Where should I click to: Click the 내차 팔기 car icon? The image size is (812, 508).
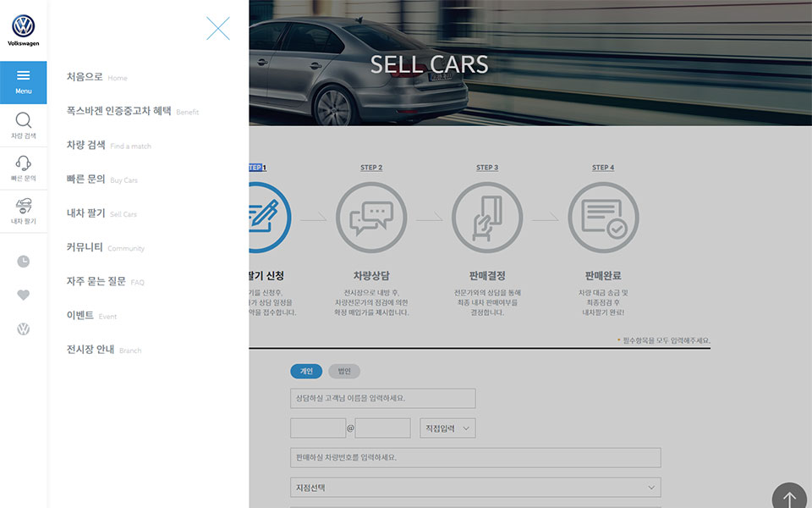[x=23, y=210]
